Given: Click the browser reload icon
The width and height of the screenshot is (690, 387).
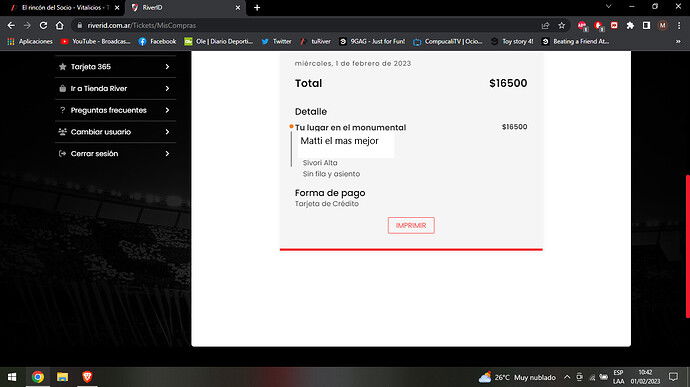Looking at the screenshot, I should click(43, 26).
